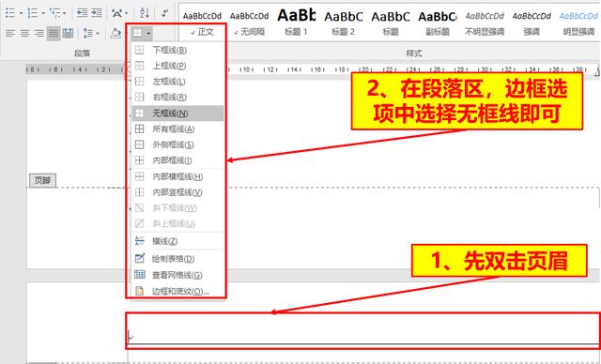Click the 右框线 right border icon

click(x=140, y=98)
